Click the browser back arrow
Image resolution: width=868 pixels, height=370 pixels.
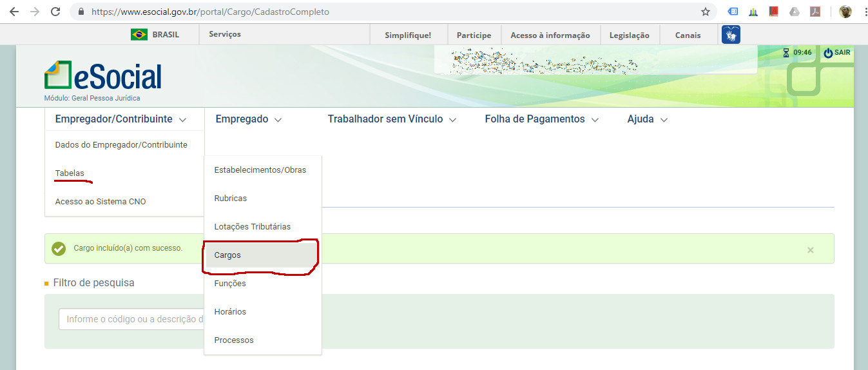coord(14,12)
